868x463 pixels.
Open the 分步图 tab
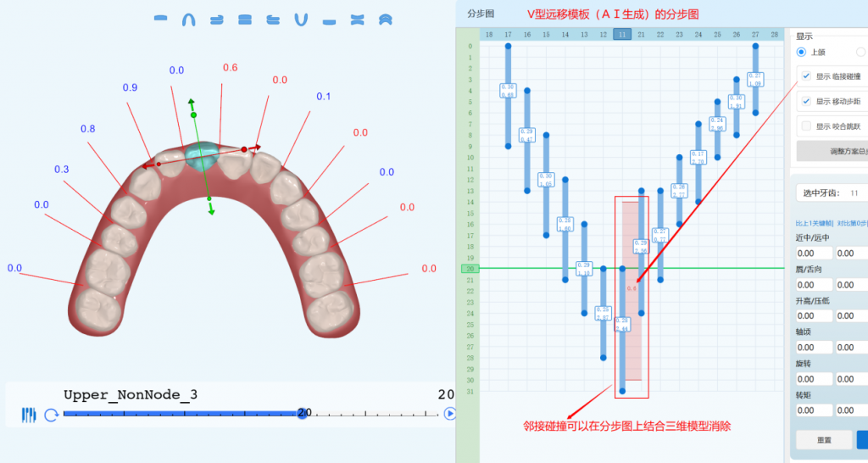(x=481, y=14)
